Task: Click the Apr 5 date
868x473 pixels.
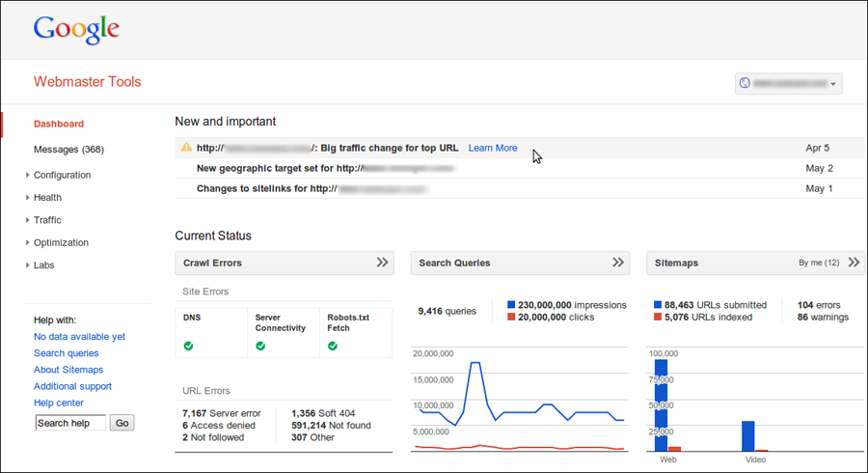Action: (818, 148)
